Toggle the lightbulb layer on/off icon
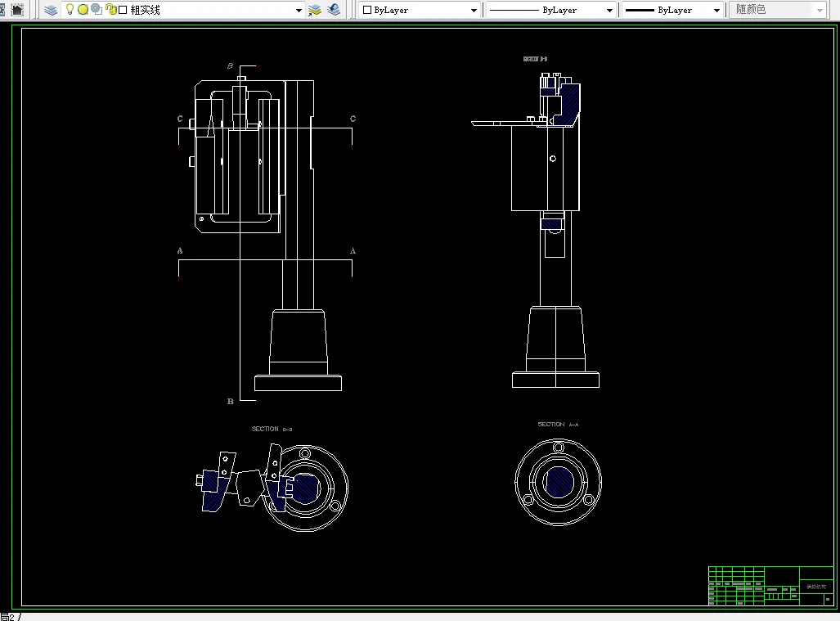This screenshot has height=621, width=840. tap(70, 9)
